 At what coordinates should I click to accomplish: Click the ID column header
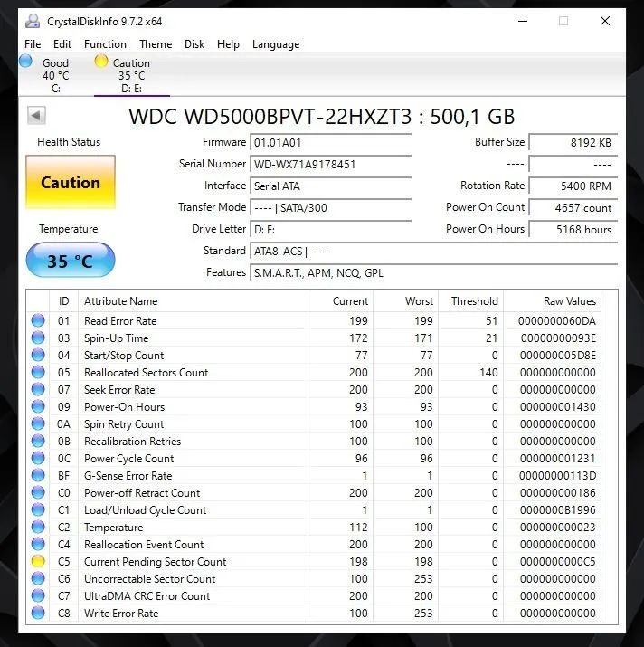point(63,300)
